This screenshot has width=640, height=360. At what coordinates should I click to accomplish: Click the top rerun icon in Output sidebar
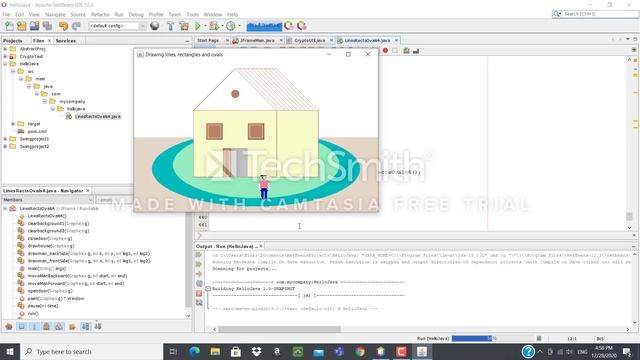tap(199, 255)
